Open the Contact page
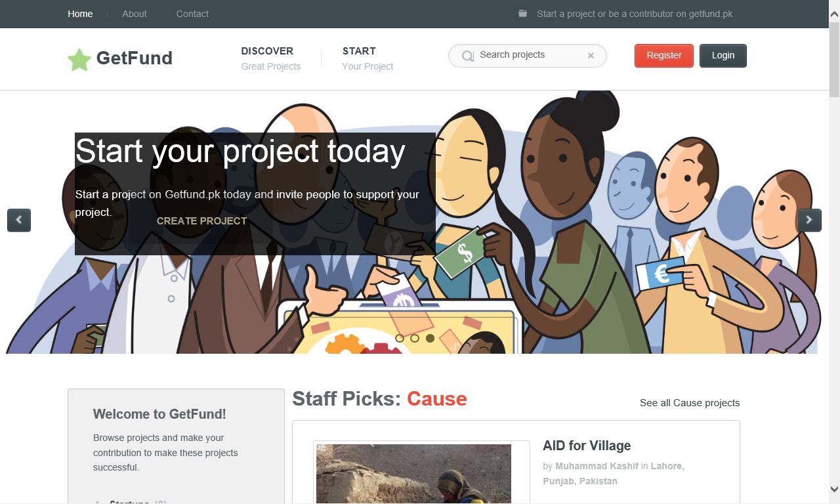Image resolution: width=840 pixels, height=504 pixels. coord(192,14)
